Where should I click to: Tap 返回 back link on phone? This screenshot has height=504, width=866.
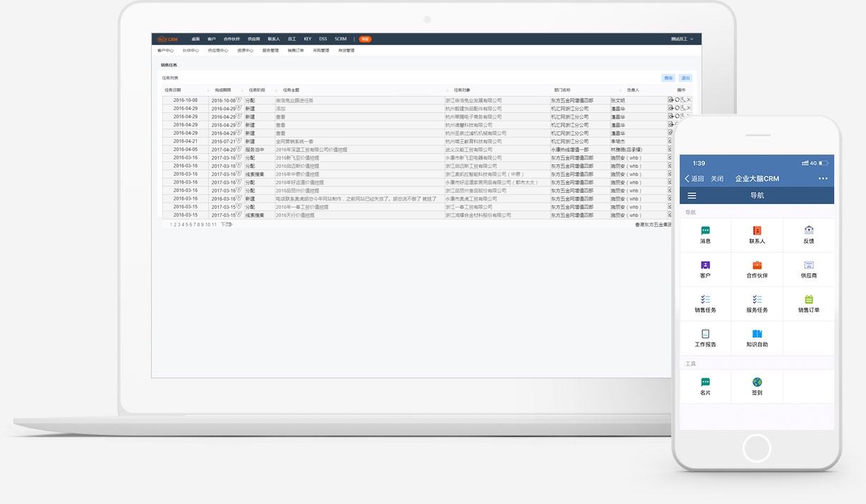[694, 179]
